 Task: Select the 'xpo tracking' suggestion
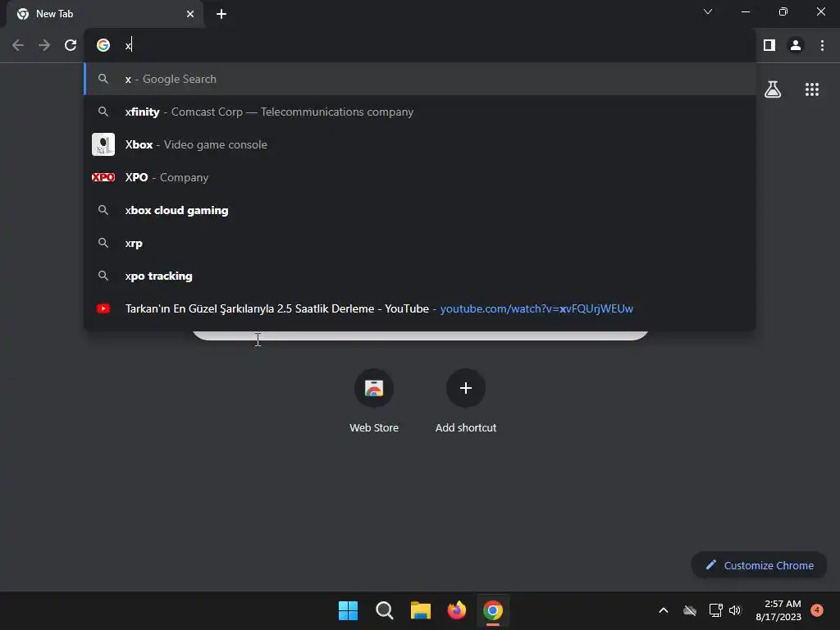[420, 276]
